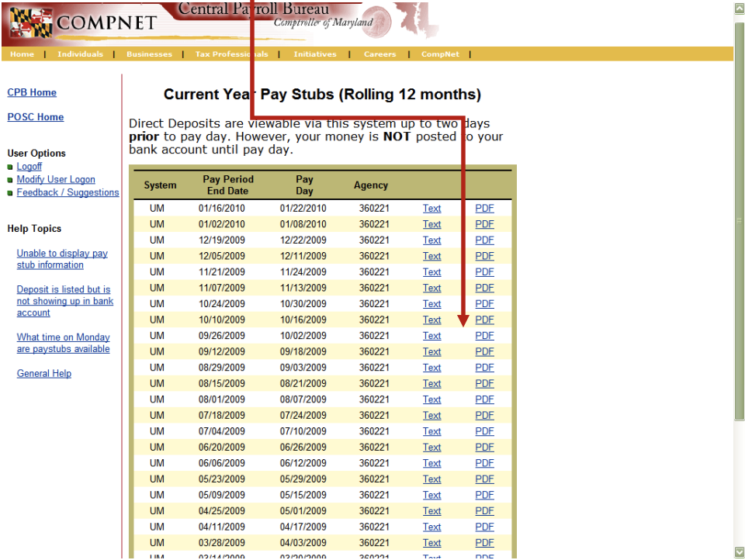Open 'Unable to display pay stub information' help

tap(62, 258)
